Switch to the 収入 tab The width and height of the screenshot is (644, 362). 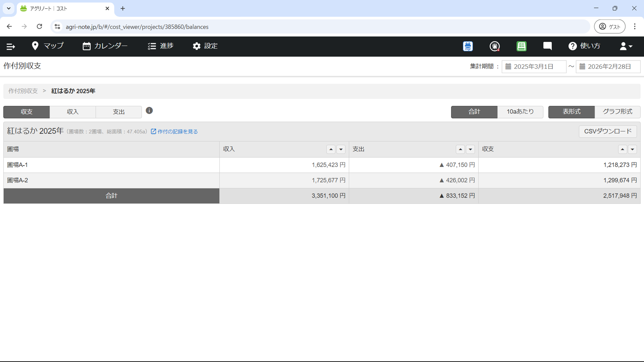tap(72, 112)
